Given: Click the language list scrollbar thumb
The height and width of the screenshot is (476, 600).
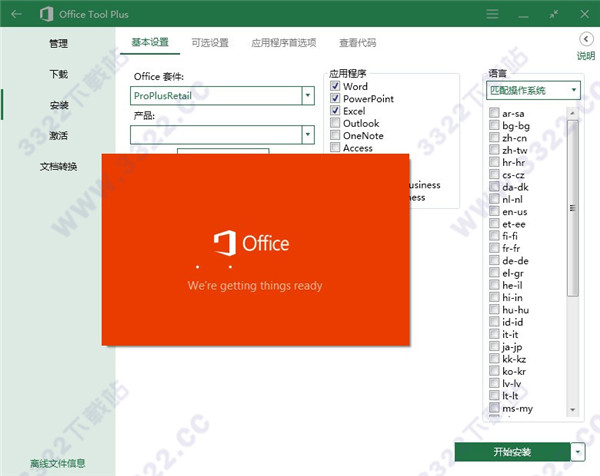Looking at the screenshot, I should 572,208.
